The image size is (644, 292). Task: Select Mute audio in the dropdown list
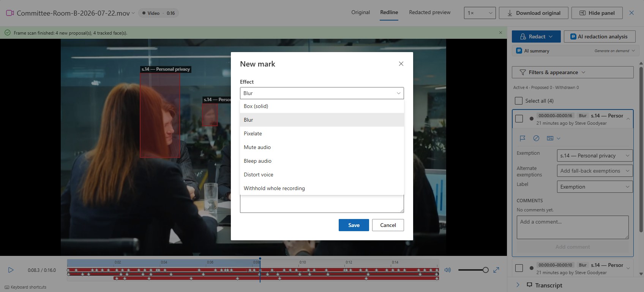coord(322,147)
